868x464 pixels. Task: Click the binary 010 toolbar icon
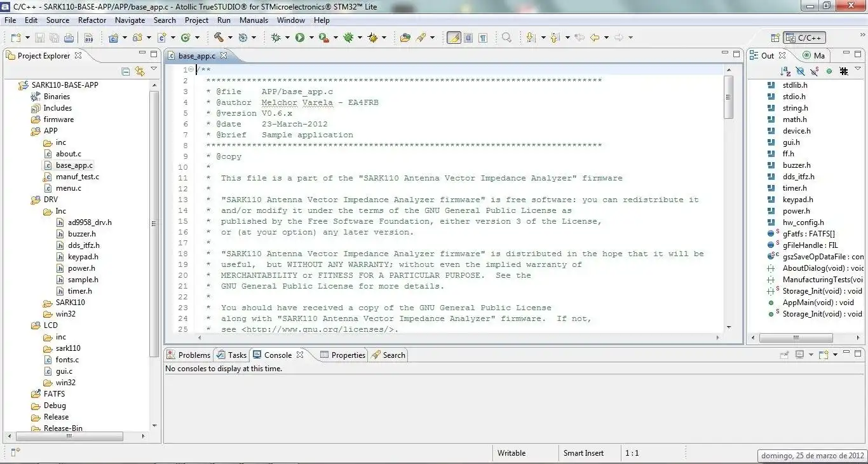[88, 38]
